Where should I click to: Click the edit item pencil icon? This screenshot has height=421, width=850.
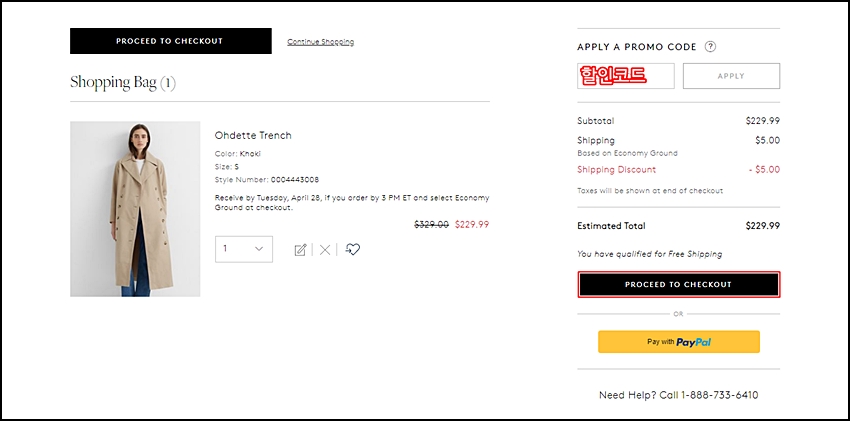point(300,249)
